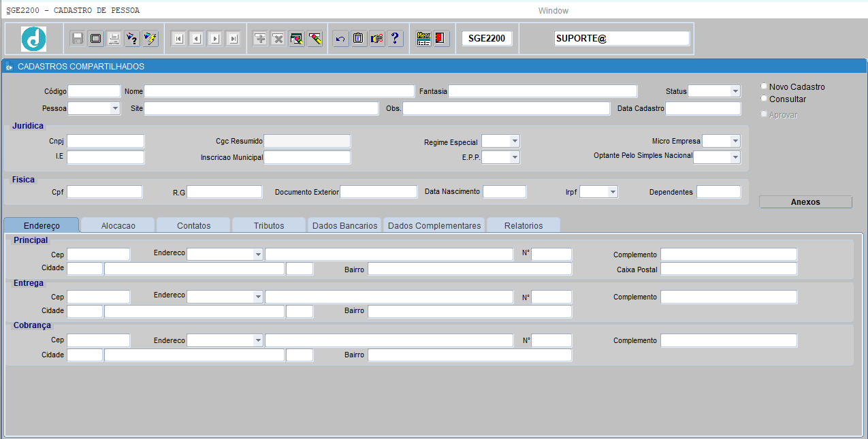
Task: Click the screen-frame icon next to Save
Action: (96, 39)
